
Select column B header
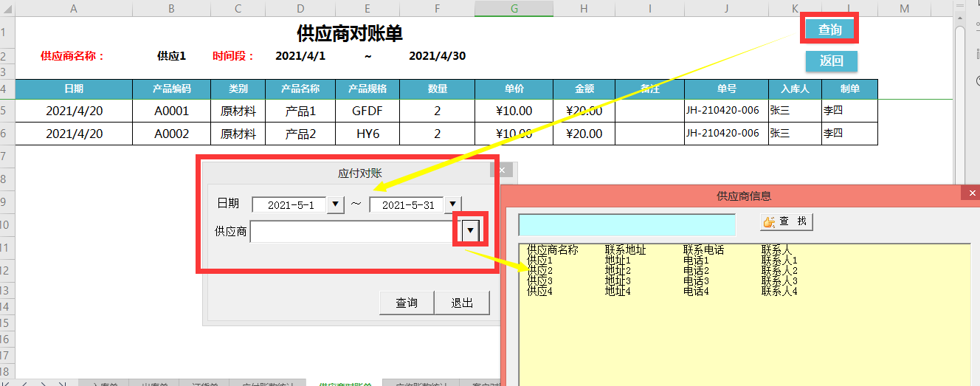click(x=171, y=8)
